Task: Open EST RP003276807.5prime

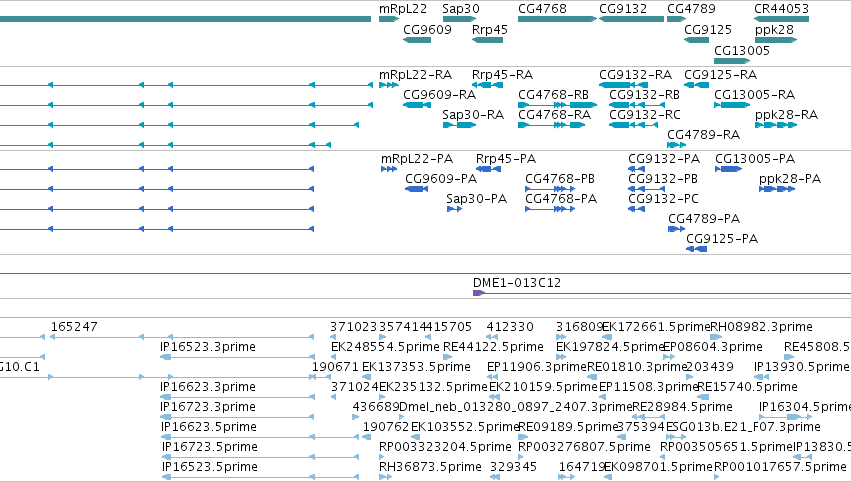Action: point(584,447)
